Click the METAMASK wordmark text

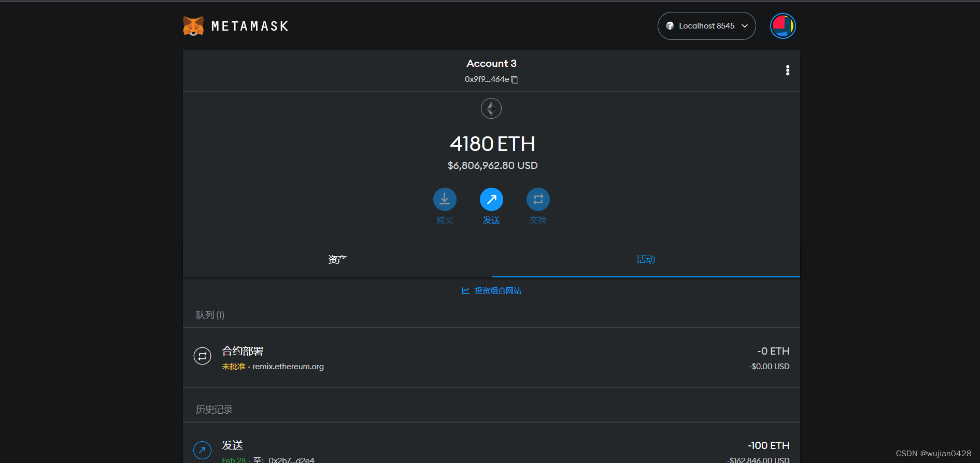pyautogui.click(x=250, y=26)
